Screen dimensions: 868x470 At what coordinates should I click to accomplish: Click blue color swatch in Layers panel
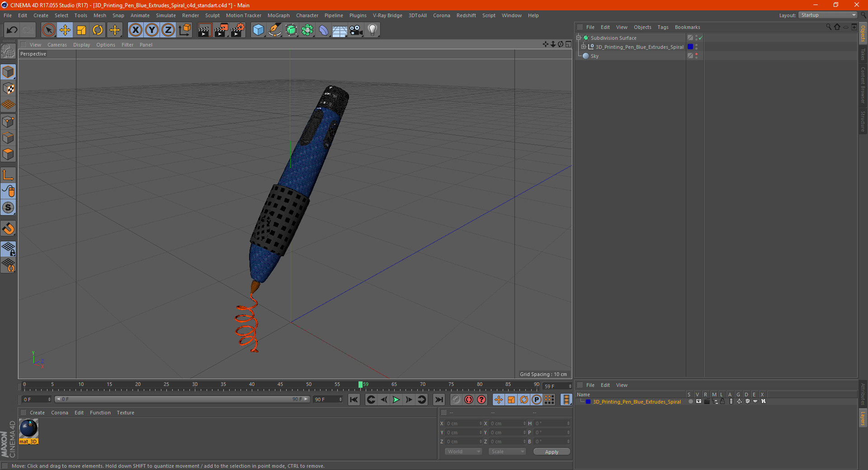tap(588, 402)
